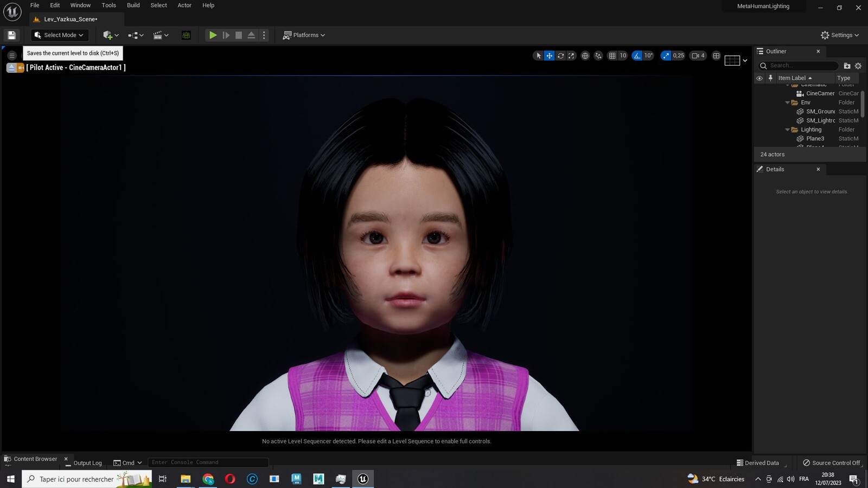The height and width of the screenshot is (488, 868).
Task: Open the Select Mode dropdown
Action: point(59,35)
